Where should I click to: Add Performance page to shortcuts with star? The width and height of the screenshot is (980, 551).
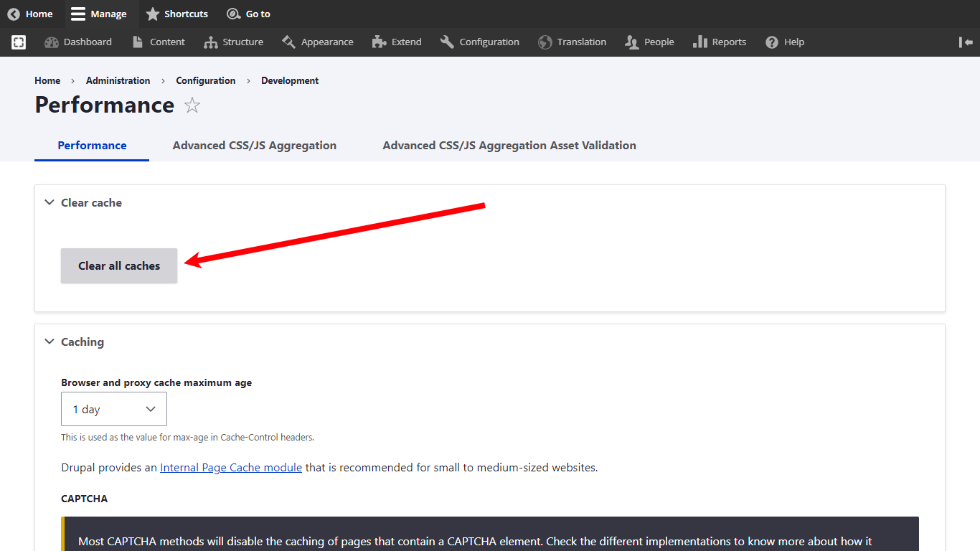coord(192,106)
